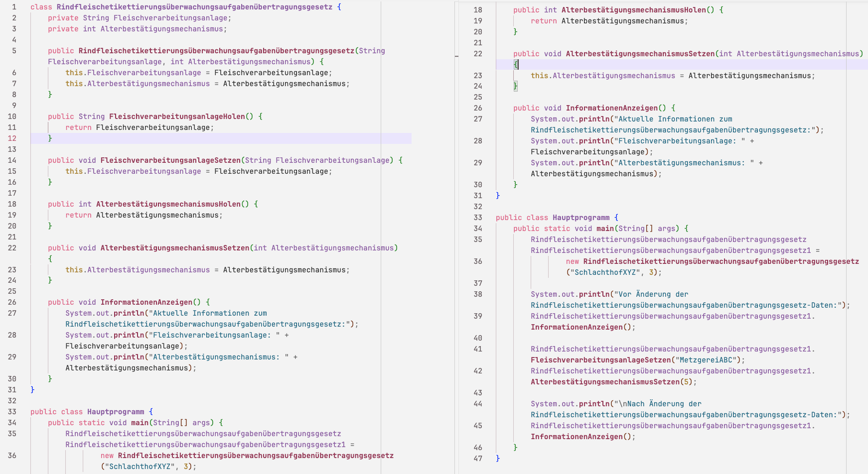Click Hauptprogramm class name in the right pane
The width and height of the screenshot is (868, 474).
click(x=580, y=218)
